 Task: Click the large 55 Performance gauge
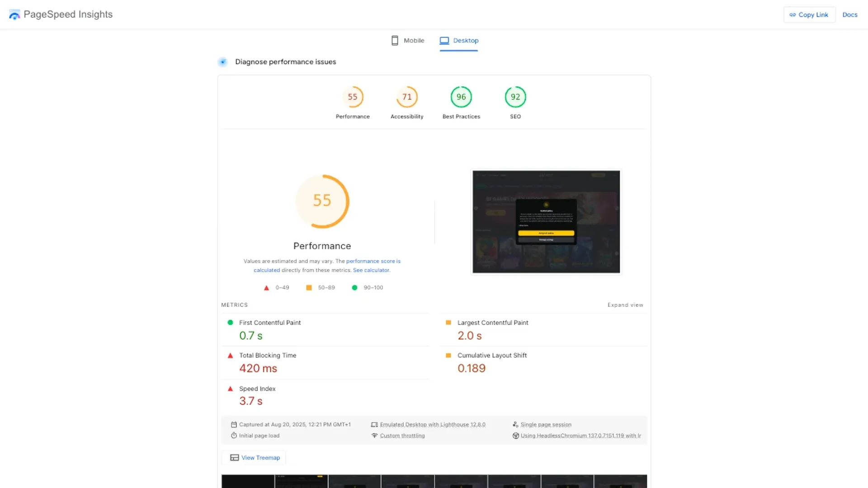[x=322, y=201]
